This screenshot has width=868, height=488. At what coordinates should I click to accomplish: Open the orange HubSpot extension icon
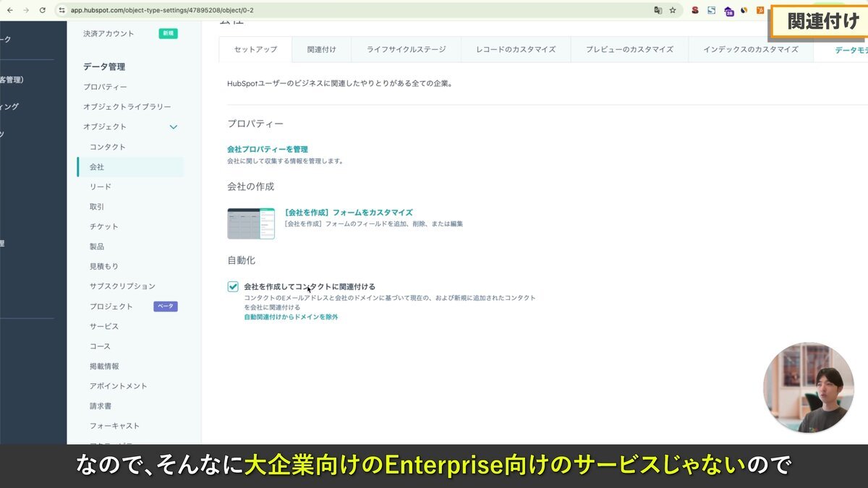pyautogui.click(x=759, y=10)
